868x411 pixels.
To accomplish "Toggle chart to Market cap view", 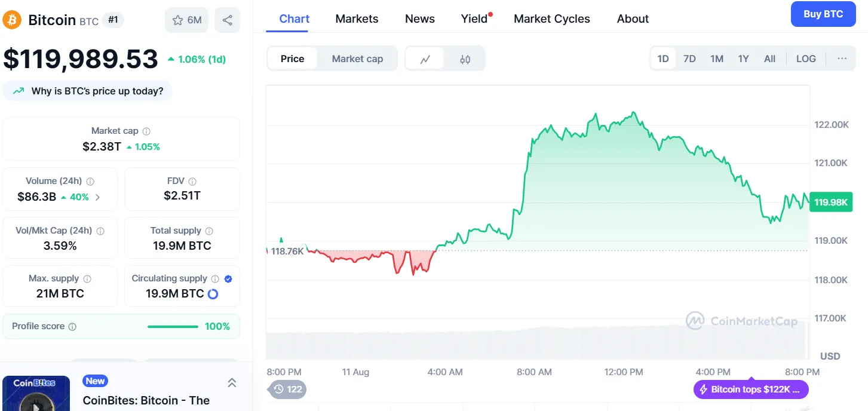I will point(357,59).
